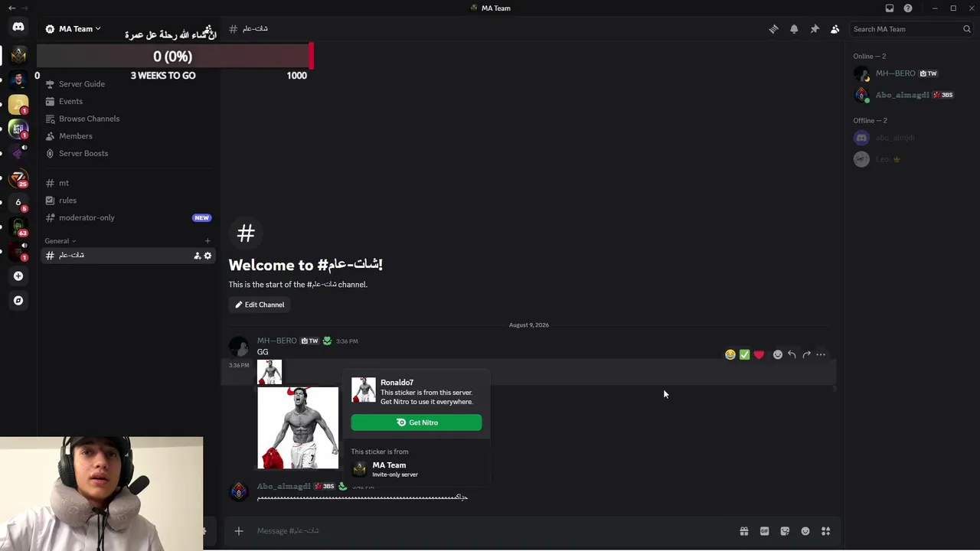This screenshot has width=980, height=551.
Task: Open Members in the sidebar
Action: click(76, 136)
